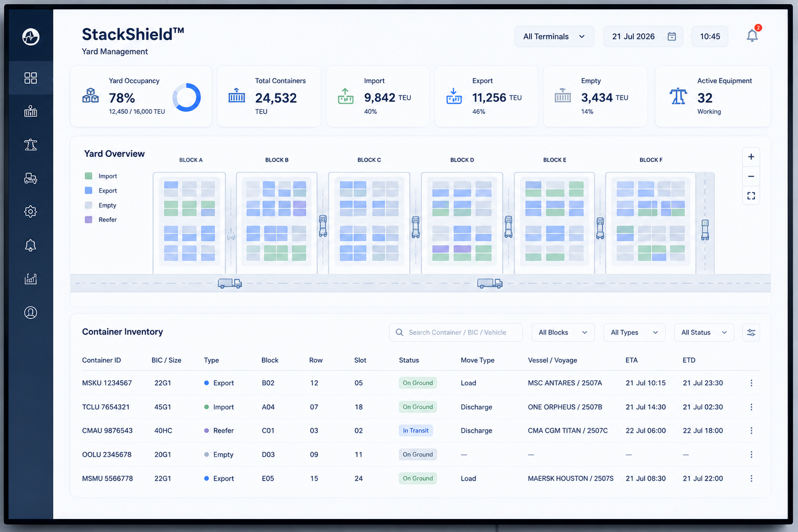798x532 pixels.
Task: Open the container yard icon in sidebar
Action: click(31, 111)
